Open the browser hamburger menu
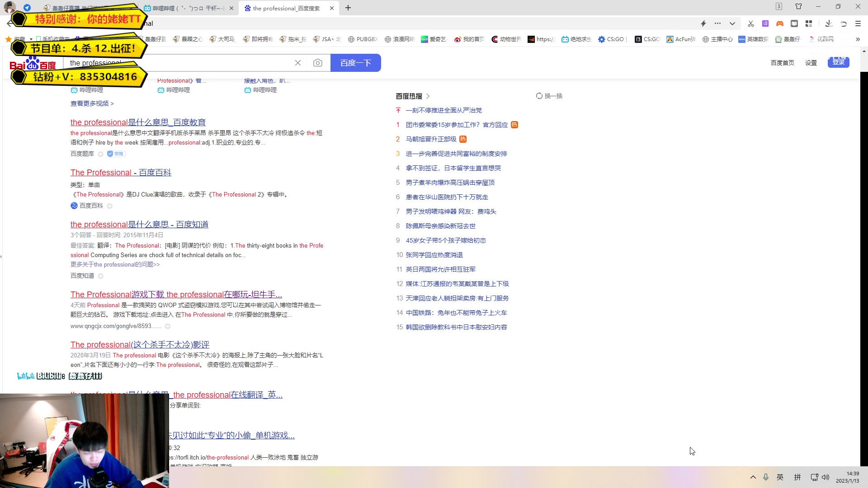This screenshot has height=488, width=868. point(858,23)
